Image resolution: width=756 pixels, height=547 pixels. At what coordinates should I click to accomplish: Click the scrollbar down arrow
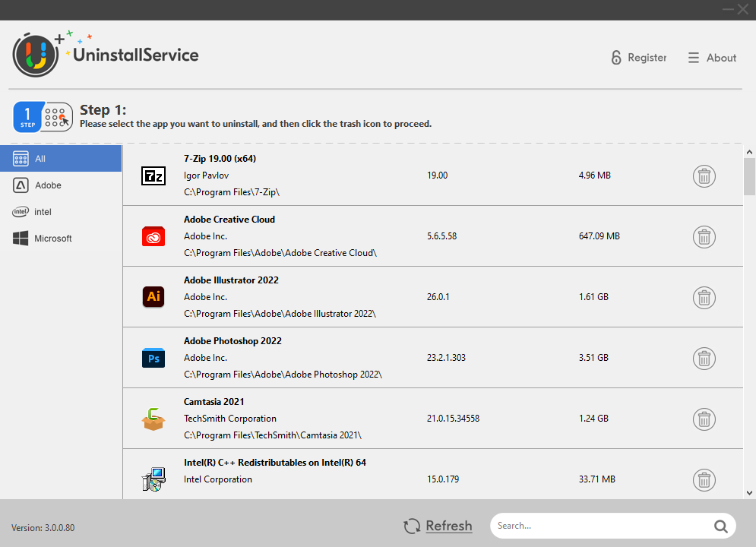(x=749, y=492)
